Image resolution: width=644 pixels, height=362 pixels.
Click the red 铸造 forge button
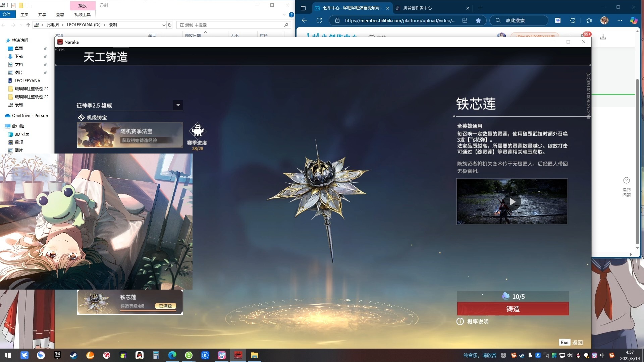(513, 309)
